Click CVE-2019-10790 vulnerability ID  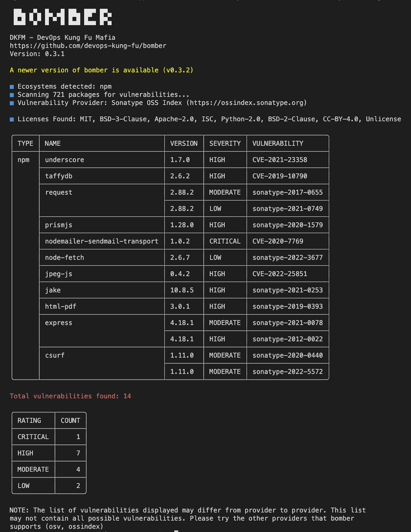[x=280, y=176]
